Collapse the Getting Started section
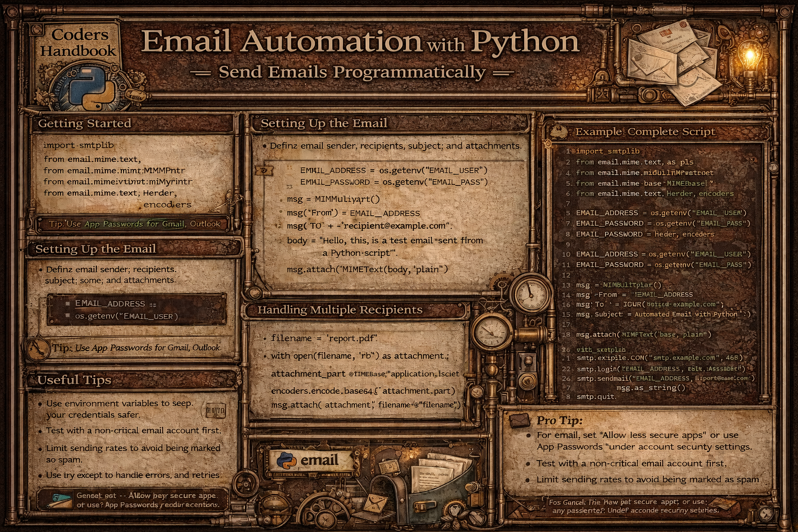 click(85, 124)
